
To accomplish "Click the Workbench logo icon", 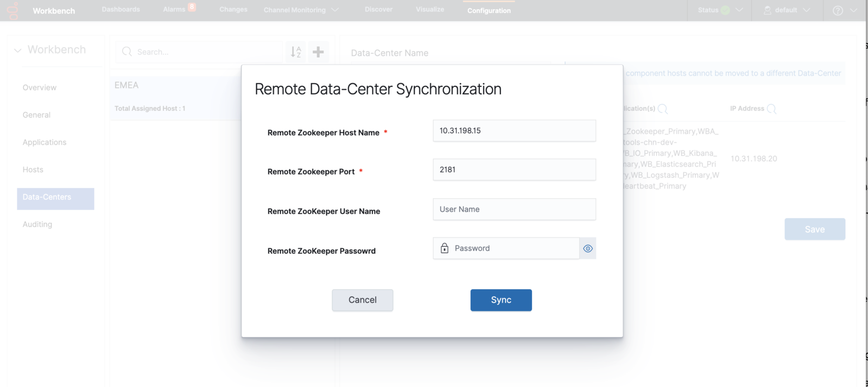I will (x=13, y=10).
